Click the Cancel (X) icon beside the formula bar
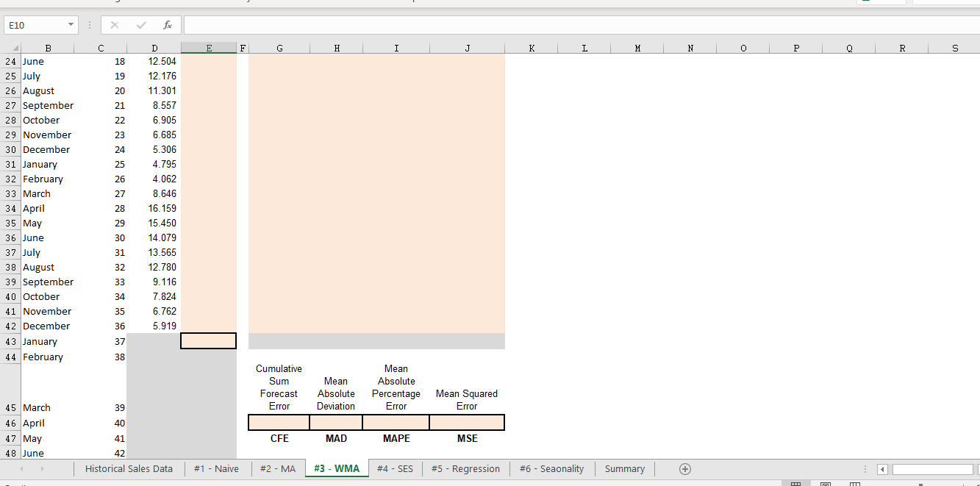980x486 pixels. pos(114,24)
